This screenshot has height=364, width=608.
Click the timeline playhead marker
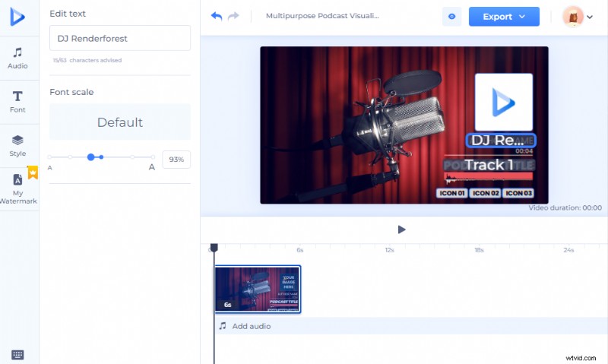(214, 248)
